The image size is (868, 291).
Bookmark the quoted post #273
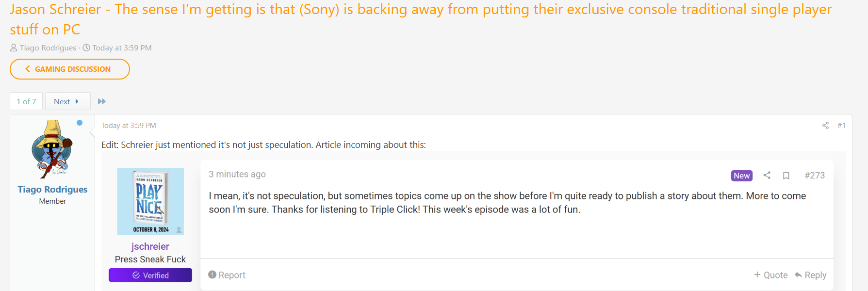(786, 176)
